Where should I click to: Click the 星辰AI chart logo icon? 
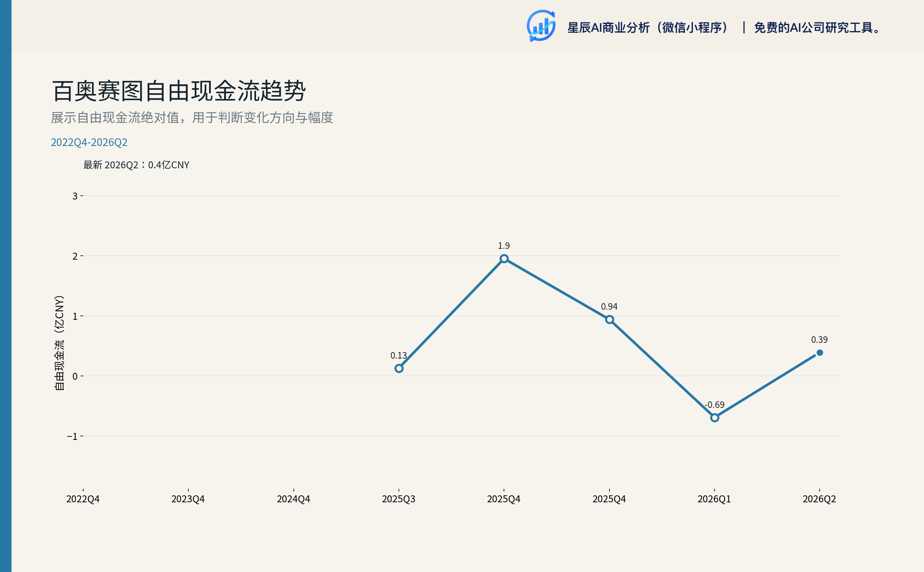click(541, 26)
